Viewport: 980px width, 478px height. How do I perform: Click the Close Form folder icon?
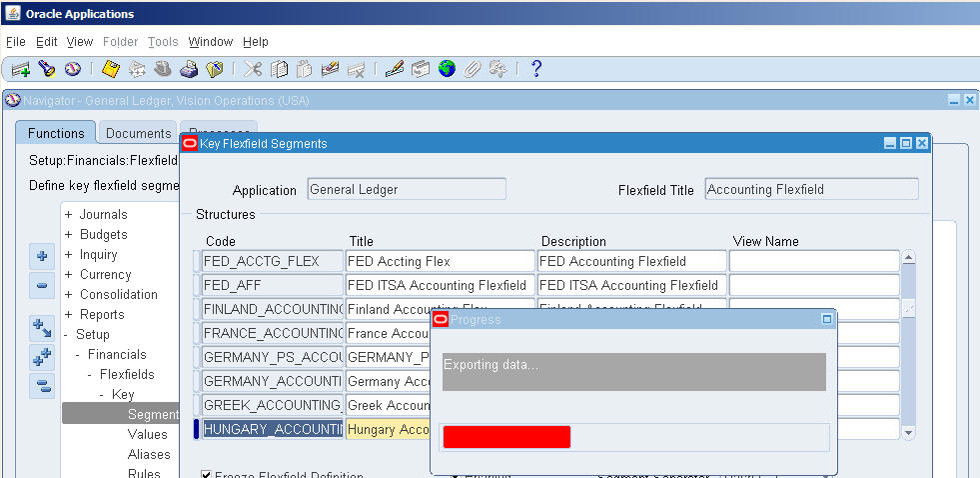(215, 69)
